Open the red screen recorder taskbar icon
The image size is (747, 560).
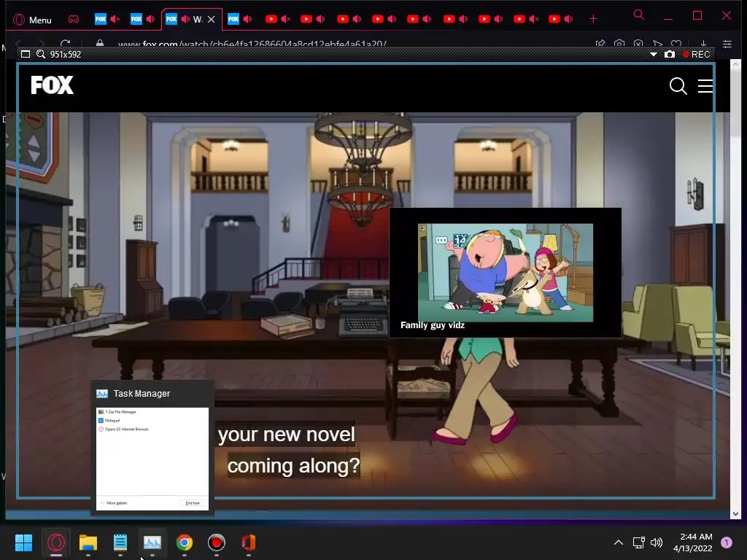(x=216, y=542)
